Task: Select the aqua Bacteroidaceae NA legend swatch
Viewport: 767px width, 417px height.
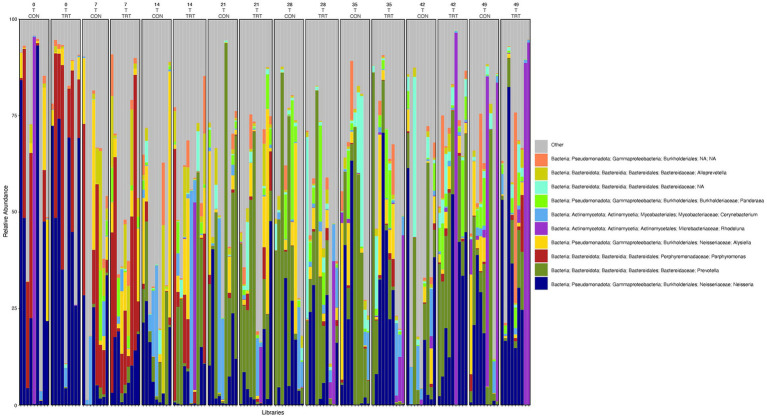Action: click(x=541, y=186)
